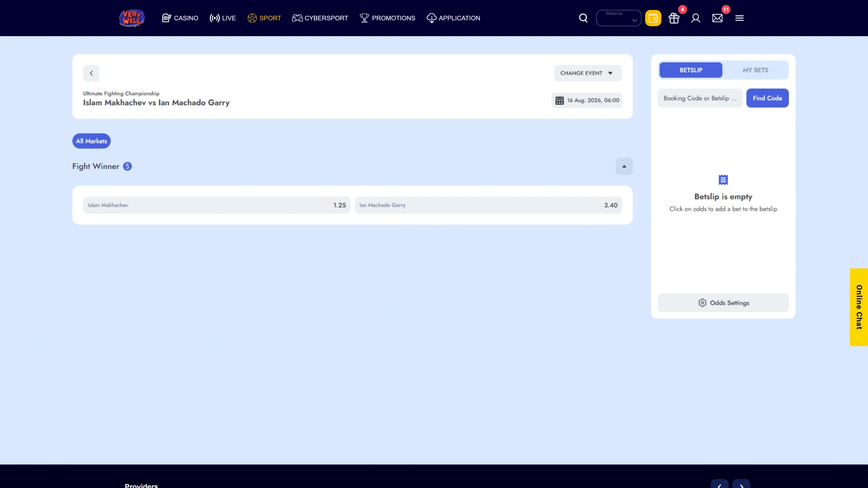Open the user profile icon
This screenshot has width=868, height=488.
tap(696, 18)
